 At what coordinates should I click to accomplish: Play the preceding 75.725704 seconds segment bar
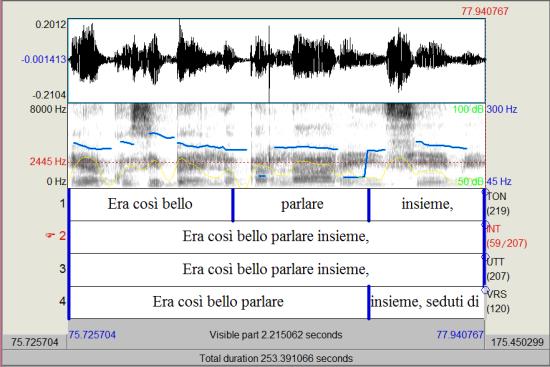click(x=34, y=342)
